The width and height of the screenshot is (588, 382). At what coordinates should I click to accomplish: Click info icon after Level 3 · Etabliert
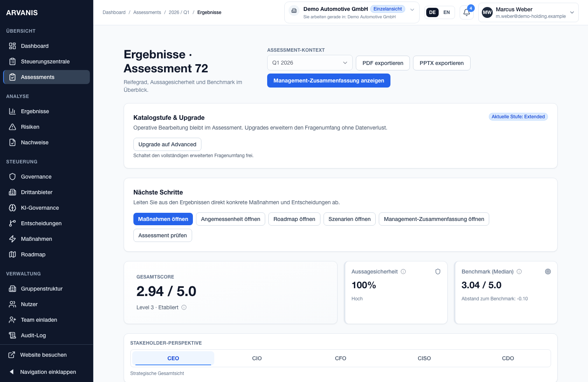184,307
